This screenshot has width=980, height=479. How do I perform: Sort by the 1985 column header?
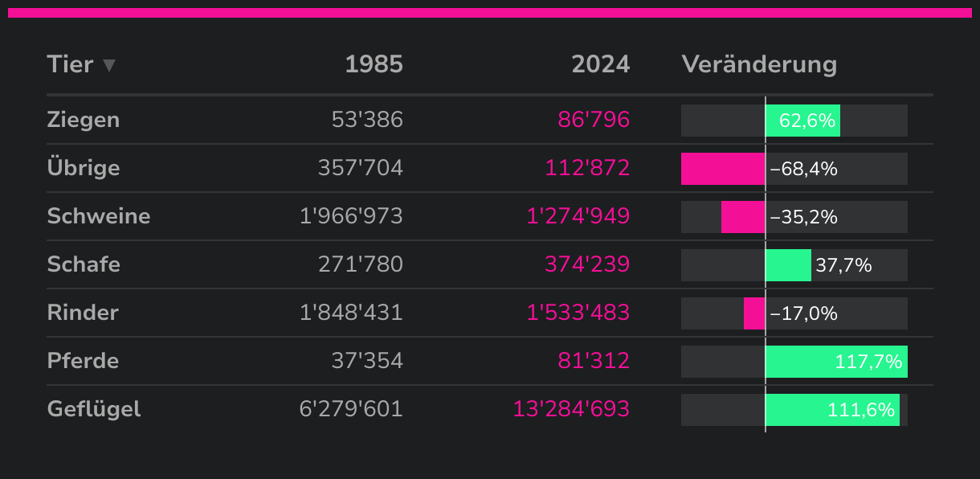pyautogui.click(x=374, y=64)
